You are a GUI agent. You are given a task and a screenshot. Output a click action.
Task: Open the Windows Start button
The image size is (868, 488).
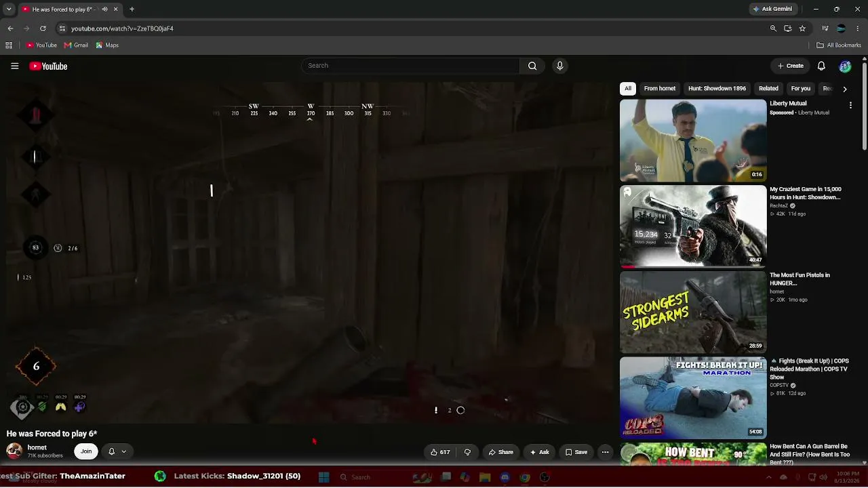tap(323, 477)
